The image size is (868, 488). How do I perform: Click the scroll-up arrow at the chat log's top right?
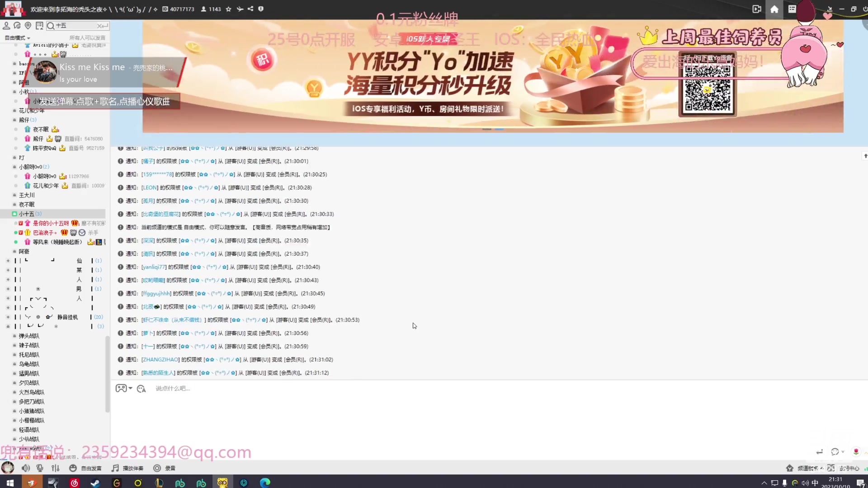click(865, 156)
